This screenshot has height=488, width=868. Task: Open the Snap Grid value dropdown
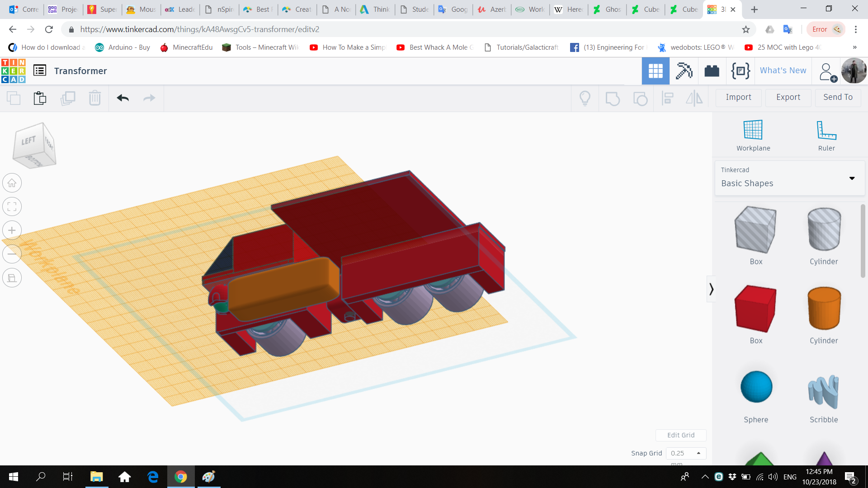[x=686, y=453]
